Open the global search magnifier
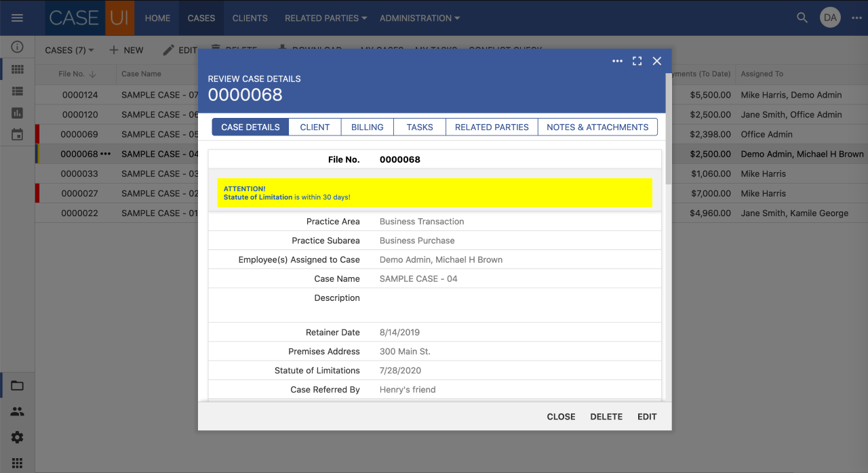The height and width of the screenshot is (473, 868). pyautogui.click(x=802, y=18)
